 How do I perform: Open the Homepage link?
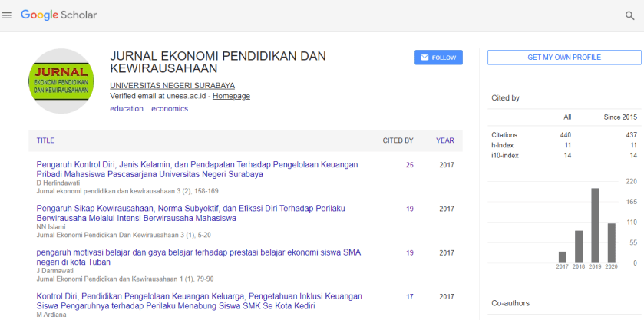pyautogui.click(x=231, y=96)
